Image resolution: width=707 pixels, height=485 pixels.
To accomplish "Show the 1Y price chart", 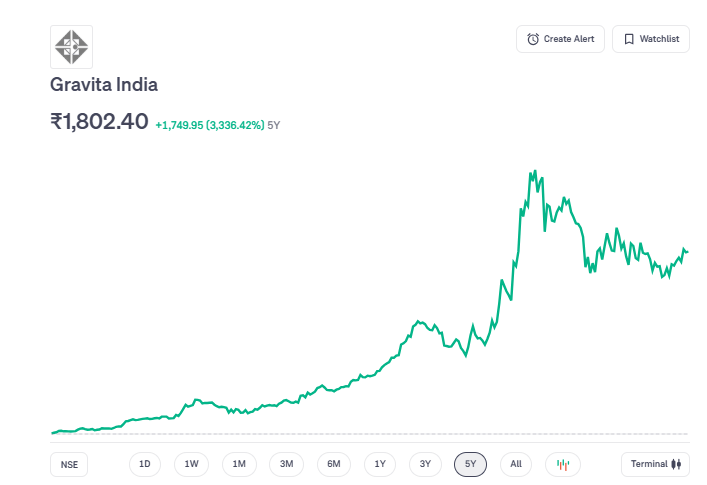I will tap(380, 464).
